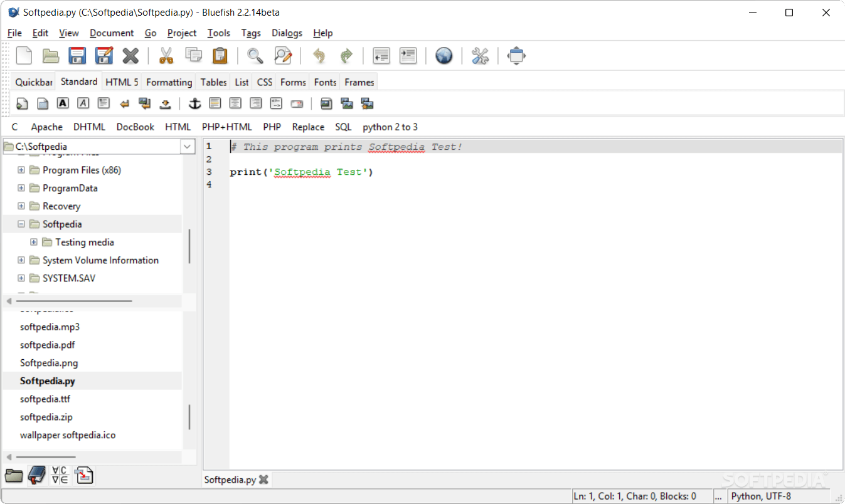
Task: Insert bold tag with the black A icon
Action: [x=63, y=103]
